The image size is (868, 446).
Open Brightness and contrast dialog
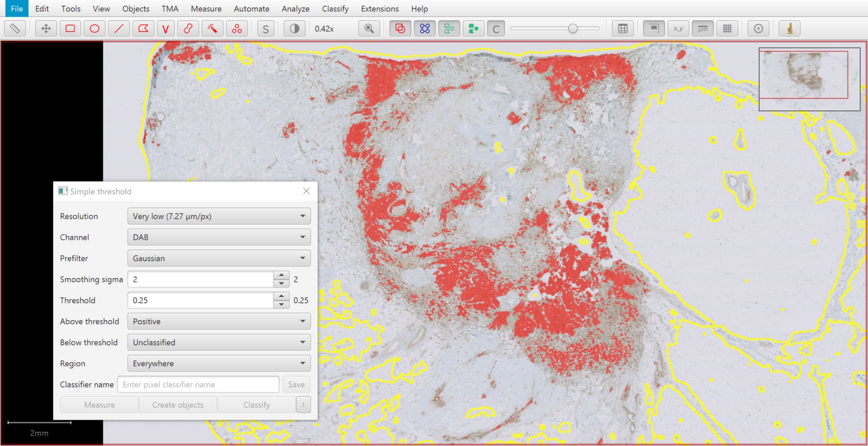[294, 28]
